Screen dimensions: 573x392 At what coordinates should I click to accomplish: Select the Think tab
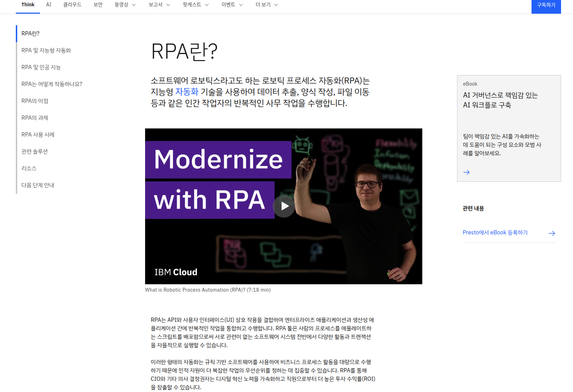[x=27, y=5]
